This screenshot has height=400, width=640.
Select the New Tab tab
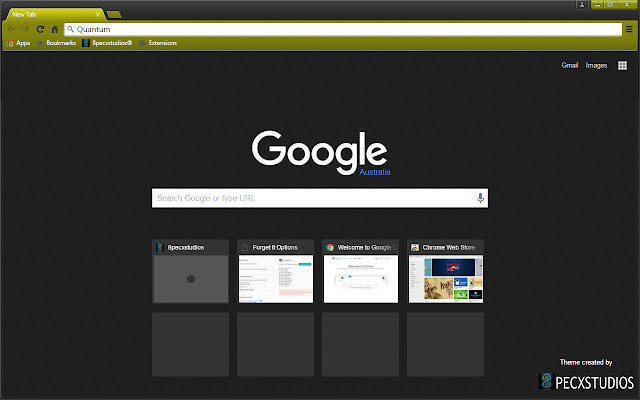55,14
